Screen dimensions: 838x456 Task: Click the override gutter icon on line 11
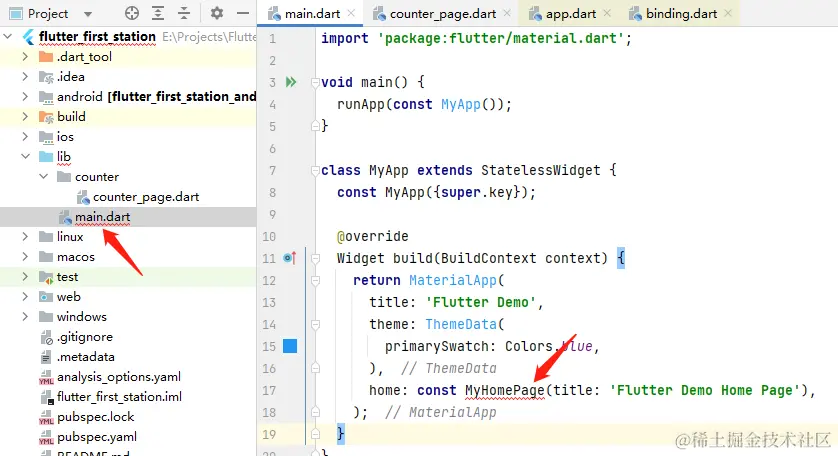pyautogui.click(x=290, y=258)
